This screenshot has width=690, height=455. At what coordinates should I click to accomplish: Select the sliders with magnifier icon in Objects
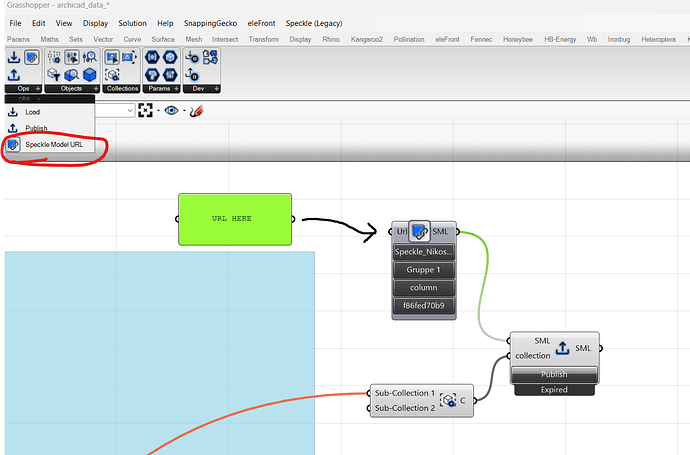(x=90, y=57)
